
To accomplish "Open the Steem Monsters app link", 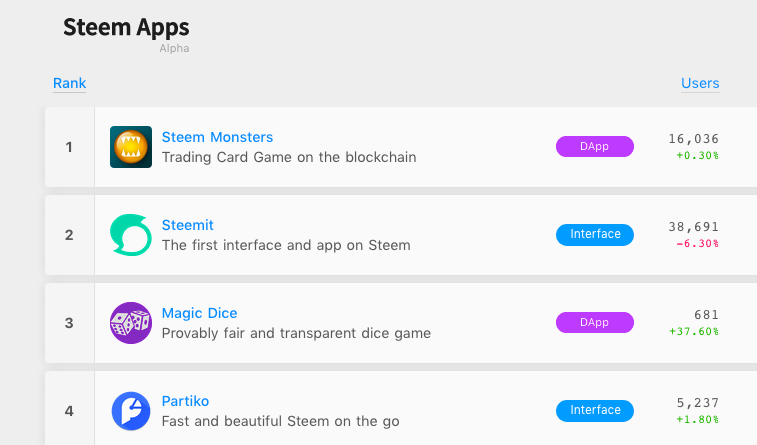I will pos(217,137).
